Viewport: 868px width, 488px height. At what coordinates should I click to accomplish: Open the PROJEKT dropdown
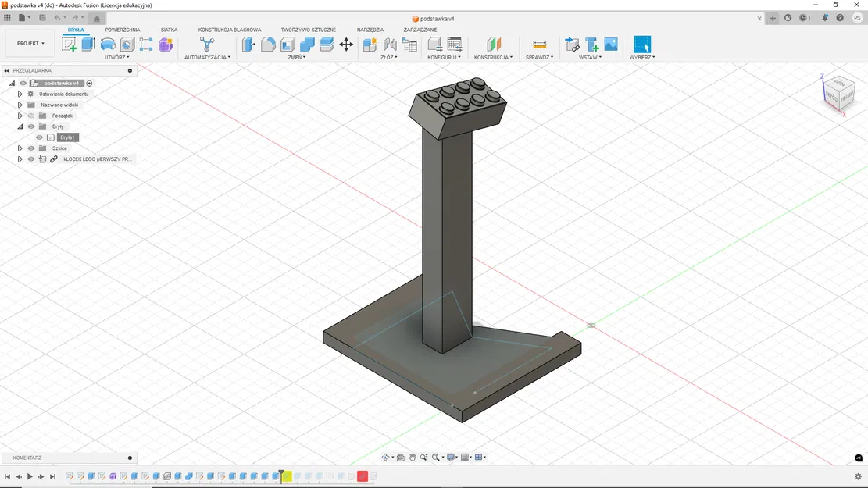click(x=29, y=43)
